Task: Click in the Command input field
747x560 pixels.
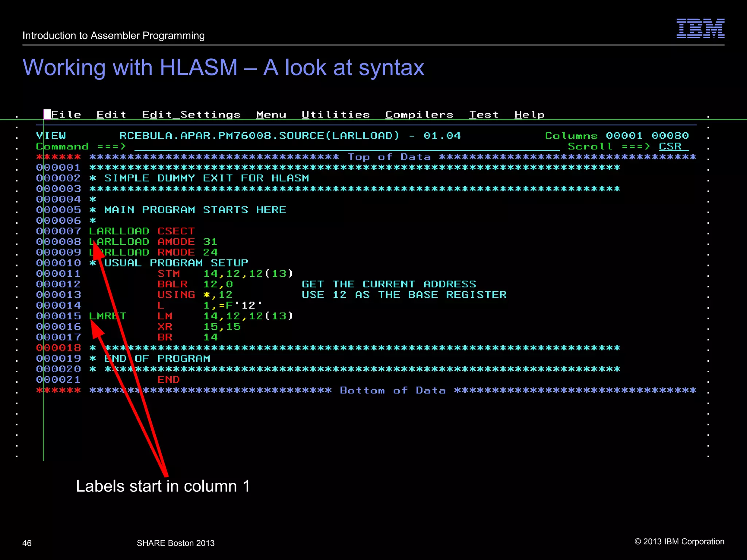Action: click(x=347, y=147)
